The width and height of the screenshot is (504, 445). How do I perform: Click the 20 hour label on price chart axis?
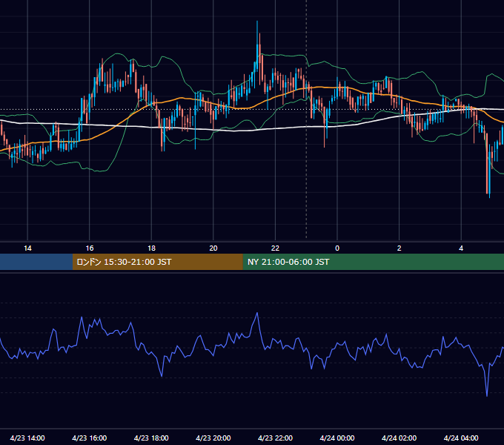[x=213, y=248]
